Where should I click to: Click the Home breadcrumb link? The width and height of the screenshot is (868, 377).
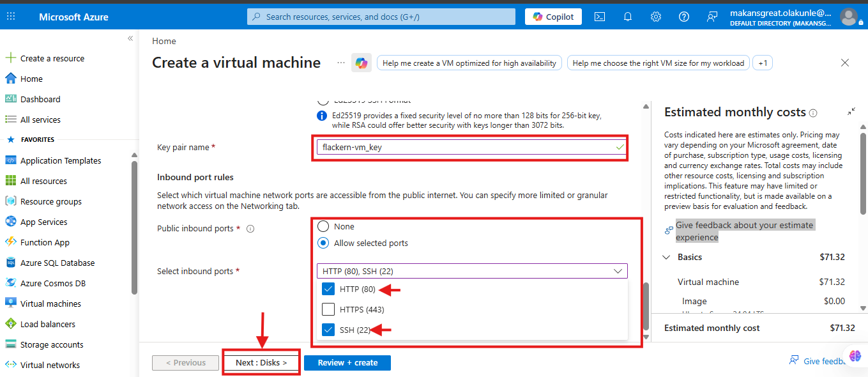pyautogui.click(x=164, y=41)
